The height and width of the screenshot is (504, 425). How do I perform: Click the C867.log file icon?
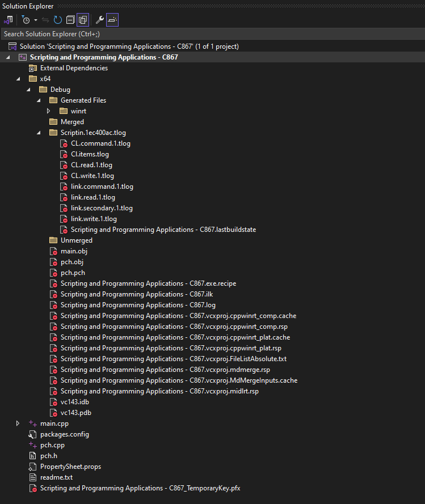click(x=54, y=306)
